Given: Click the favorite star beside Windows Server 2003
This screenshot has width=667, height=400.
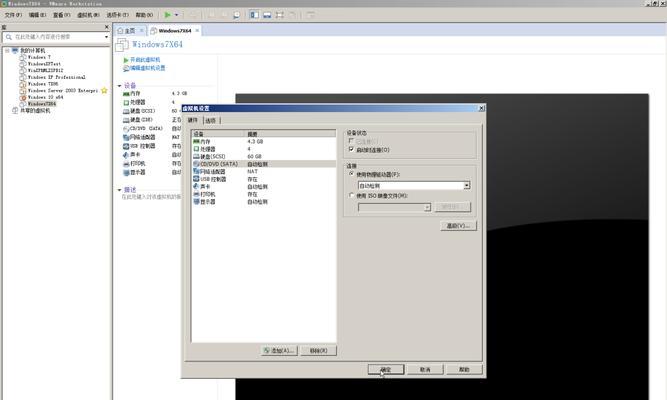Looking at the screenshot, I should coord(104,90).
